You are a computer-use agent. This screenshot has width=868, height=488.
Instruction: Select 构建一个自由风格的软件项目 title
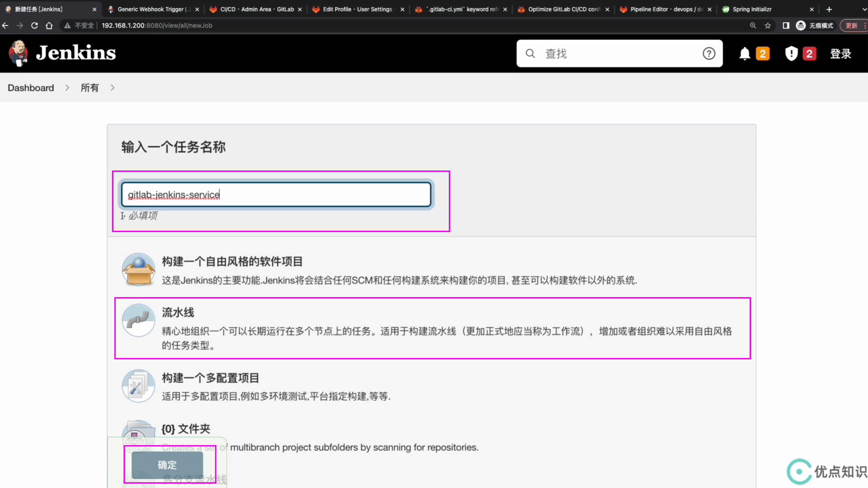pos(232,262)
